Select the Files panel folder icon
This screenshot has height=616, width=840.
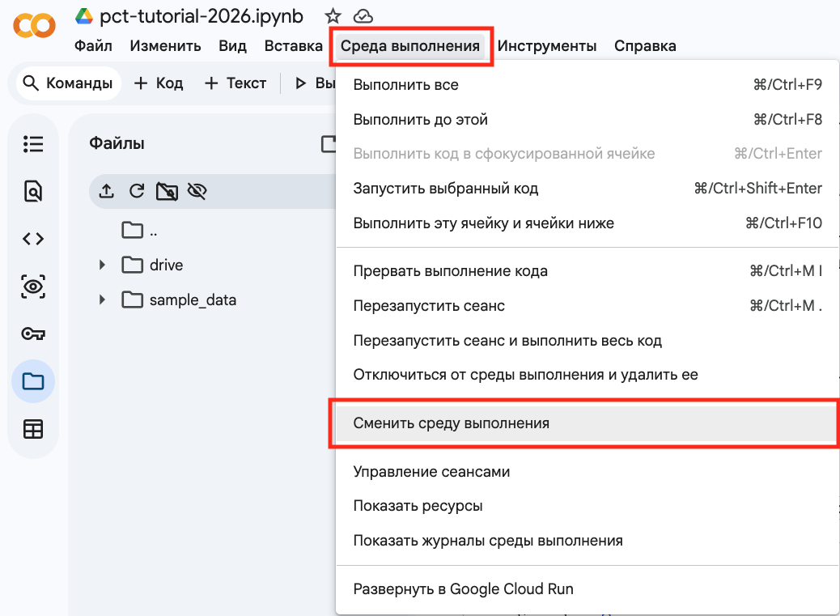(32, 380)
